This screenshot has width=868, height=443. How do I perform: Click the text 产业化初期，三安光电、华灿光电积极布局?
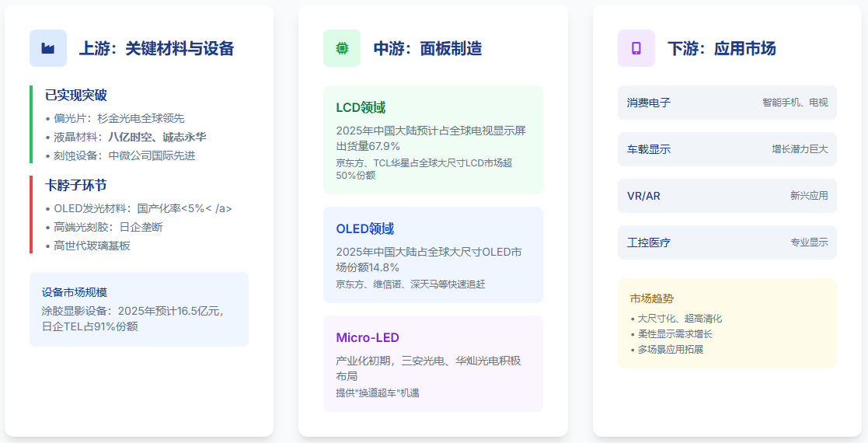[x=428, y=368]
